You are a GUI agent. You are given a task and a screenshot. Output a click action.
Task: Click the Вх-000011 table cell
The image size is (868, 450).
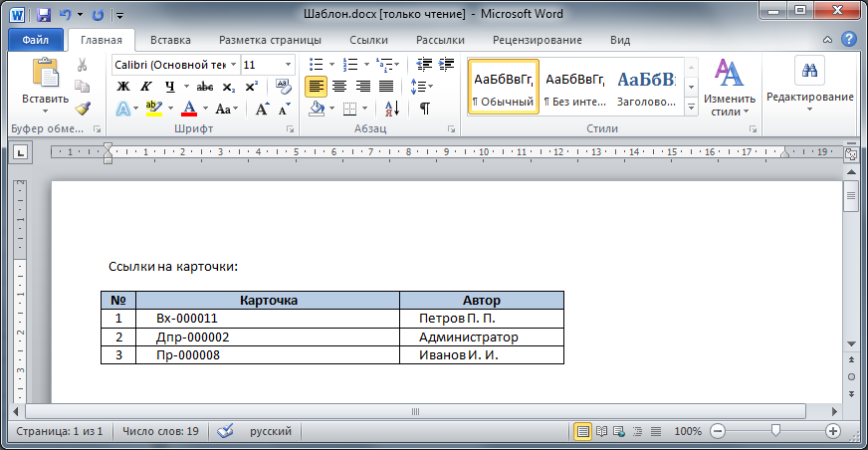(x=186, y=319)
